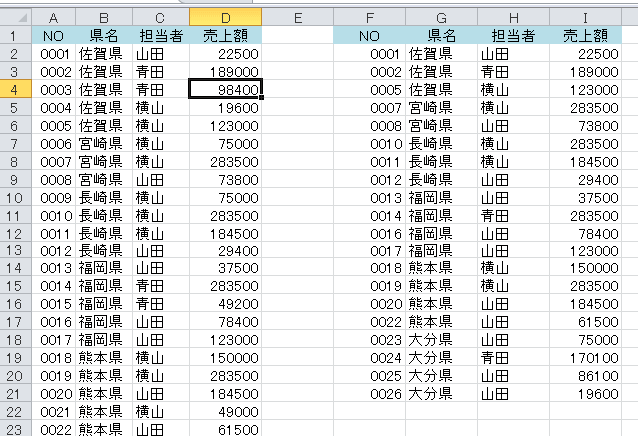The width and height of the screenshot is (638, 436).
Task: Select highlighted row 4 header
Action: click(x=15, y=89)
